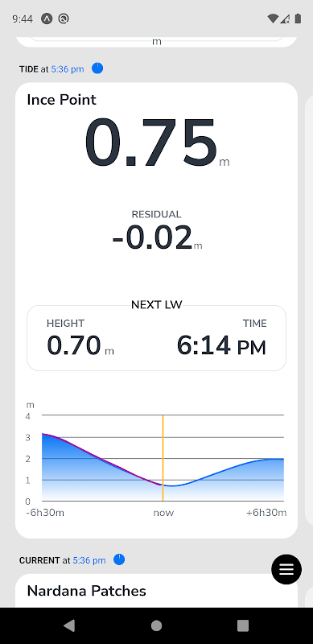
Task: Tap the blue clock icon beside TIDE time
Action: click(x=97, y=68)
